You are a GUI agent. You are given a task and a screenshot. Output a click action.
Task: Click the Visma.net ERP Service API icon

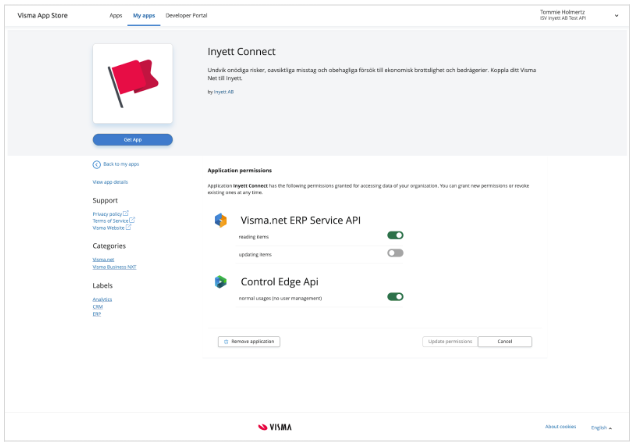221,220
